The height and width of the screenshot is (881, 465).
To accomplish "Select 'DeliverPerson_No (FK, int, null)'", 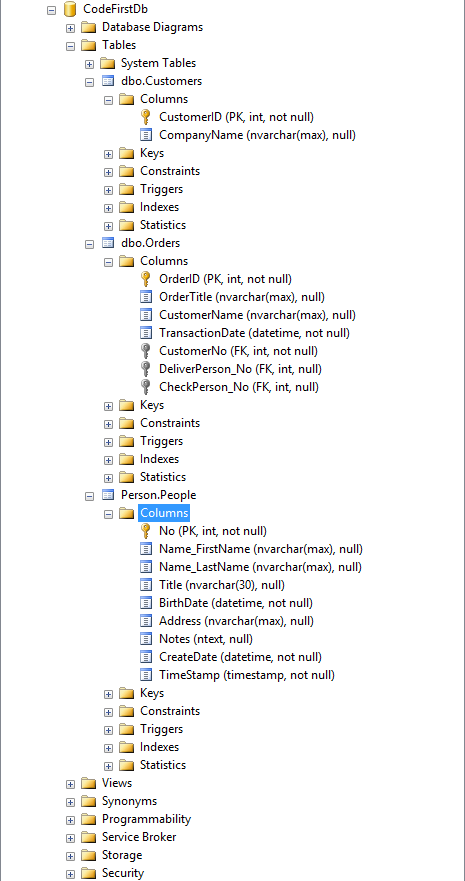I will point(241,369).
